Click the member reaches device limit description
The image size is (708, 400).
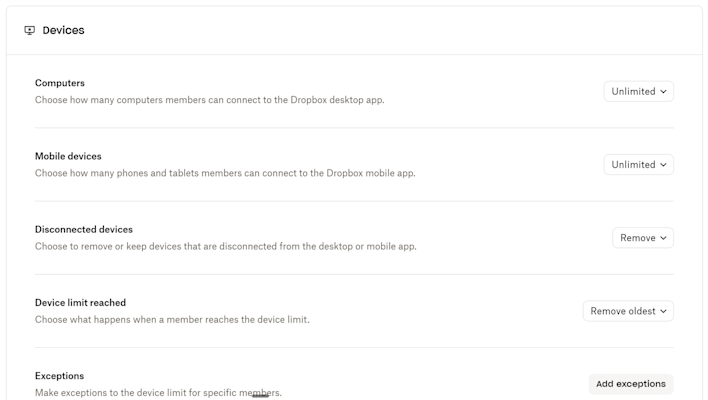coord(172,320)
